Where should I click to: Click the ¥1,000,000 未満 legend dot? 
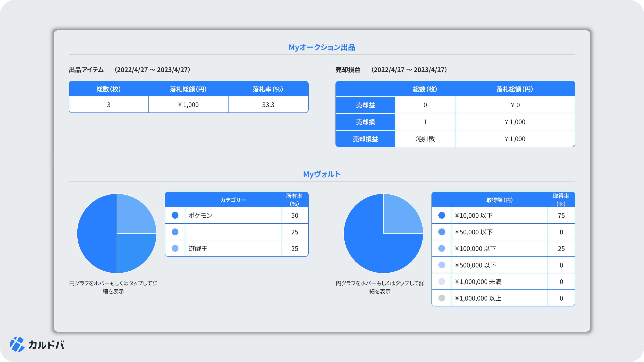(442, 281)
